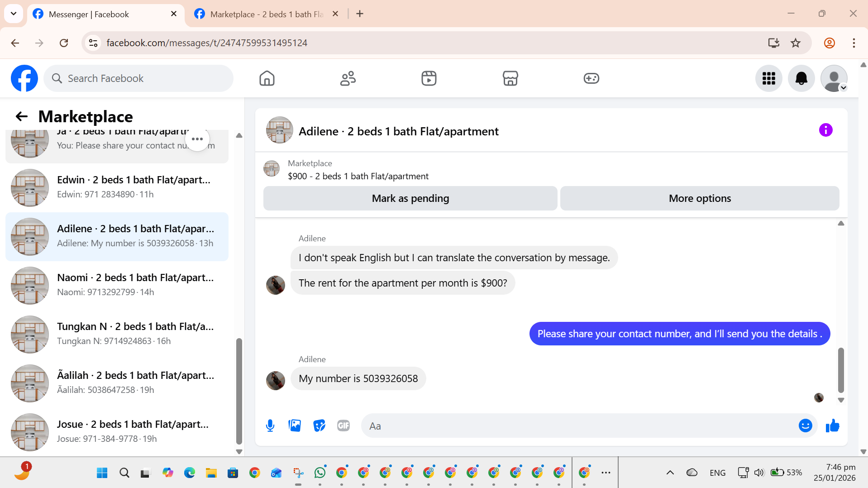Open the Chrome three-dot menu

click(854, 43)
